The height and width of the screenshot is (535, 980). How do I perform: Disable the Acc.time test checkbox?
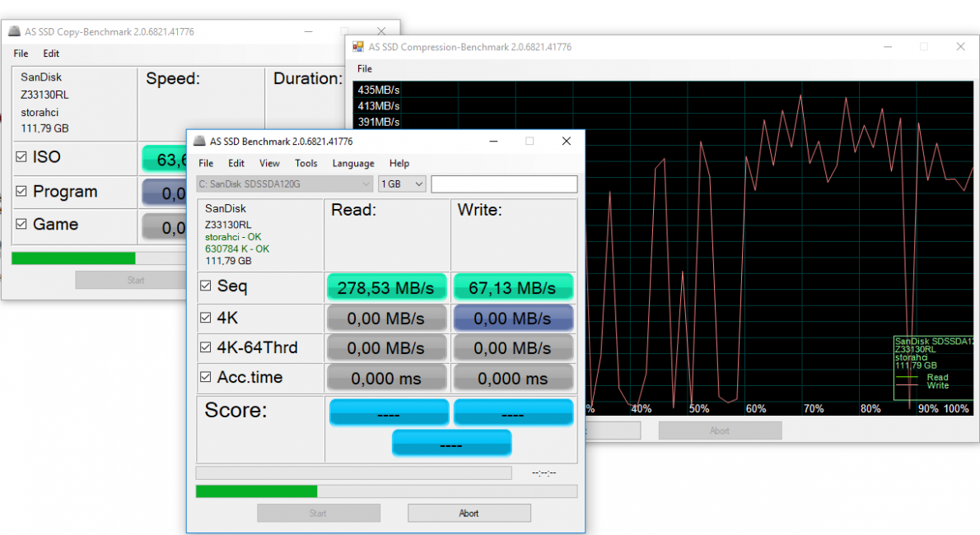pos(205,377)
